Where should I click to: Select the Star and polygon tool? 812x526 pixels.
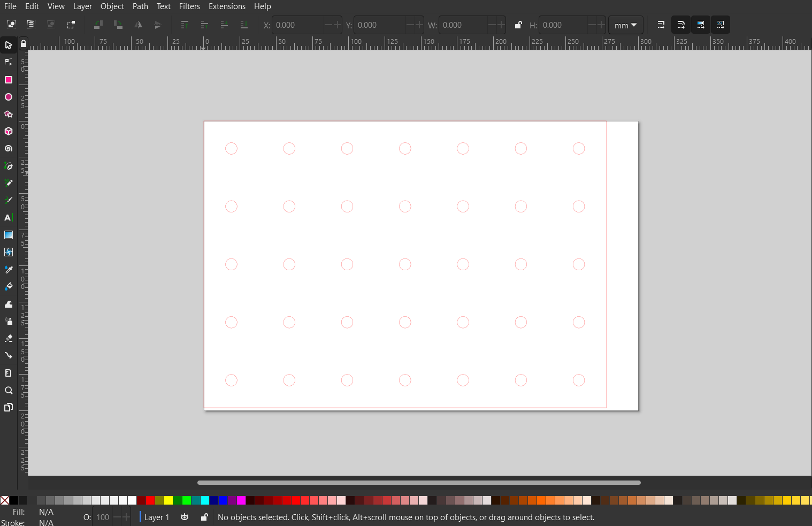click(9, 114)
